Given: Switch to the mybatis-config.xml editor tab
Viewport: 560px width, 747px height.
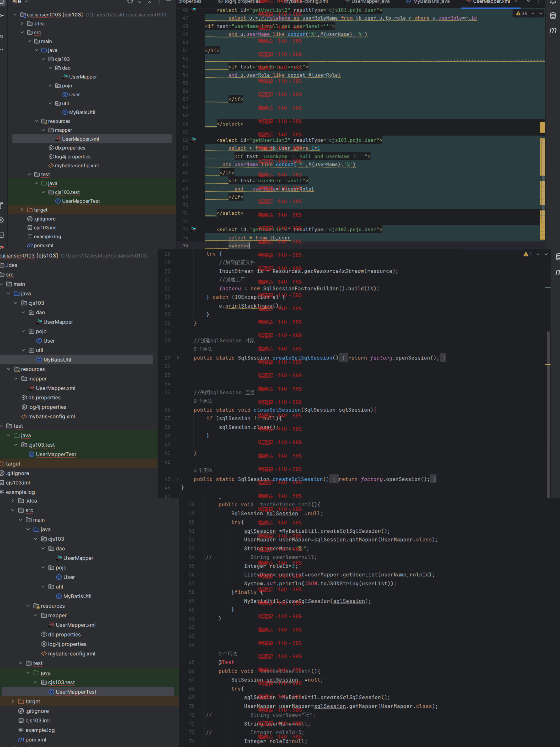Looking at the screenshot, I should tap(302, 2).
